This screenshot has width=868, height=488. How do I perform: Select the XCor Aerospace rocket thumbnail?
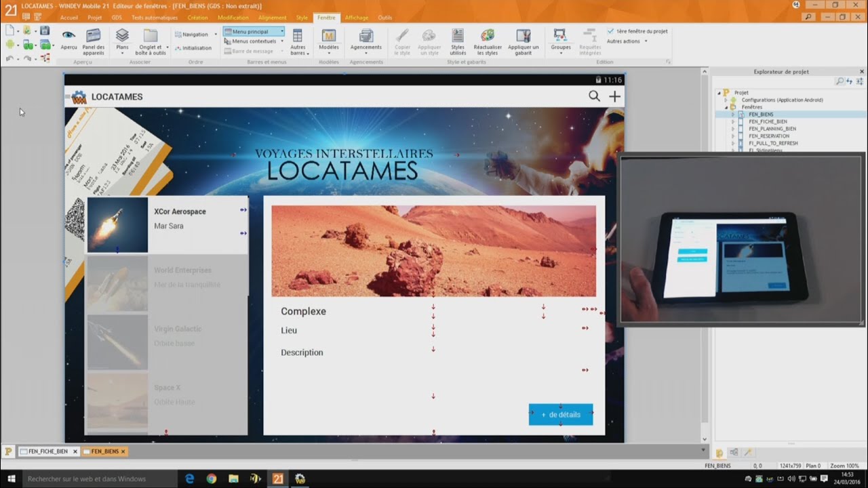pyautogui.click(x=117, y=225)
